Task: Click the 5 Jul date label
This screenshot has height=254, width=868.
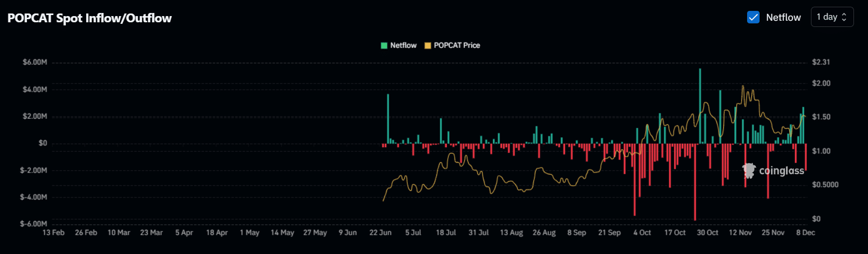Action: pos(413,232)
